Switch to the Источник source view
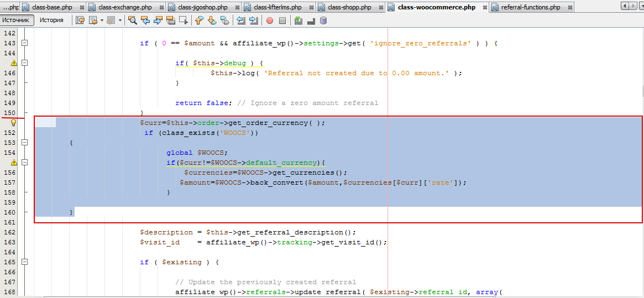 [x=15, y=20]
